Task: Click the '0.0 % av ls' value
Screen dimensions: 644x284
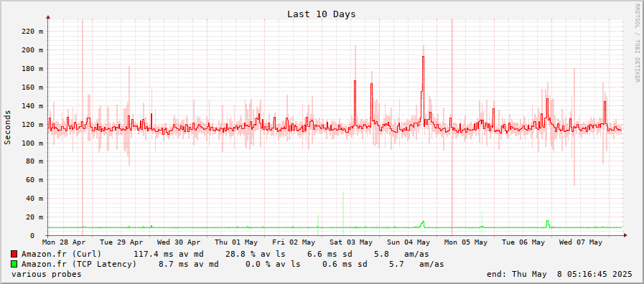Action: point(273,265)
